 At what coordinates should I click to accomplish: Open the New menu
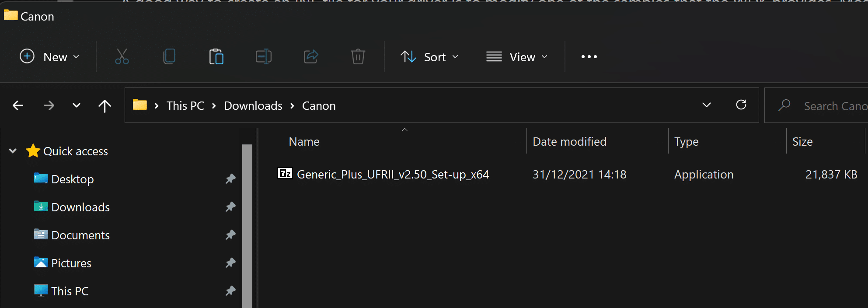[49, 56]
